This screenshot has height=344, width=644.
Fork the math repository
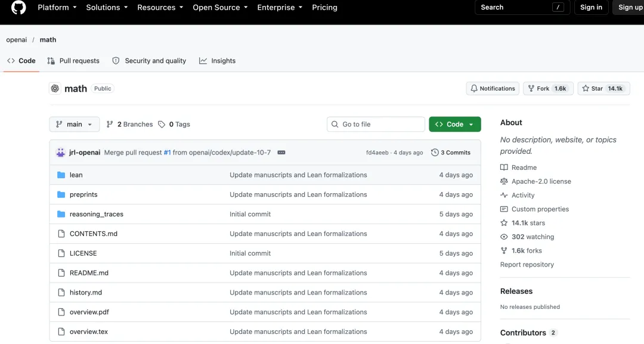pos(549,89)
